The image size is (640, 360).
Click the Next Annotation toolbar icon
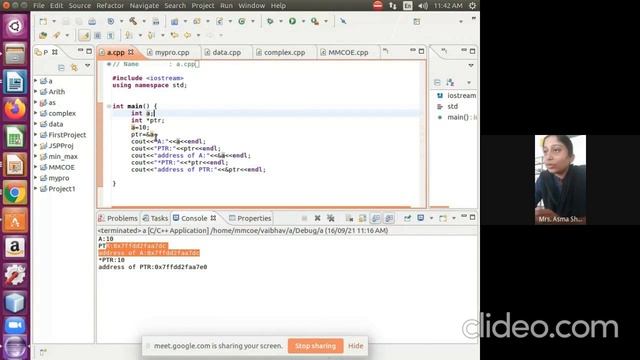pos(129,36)
